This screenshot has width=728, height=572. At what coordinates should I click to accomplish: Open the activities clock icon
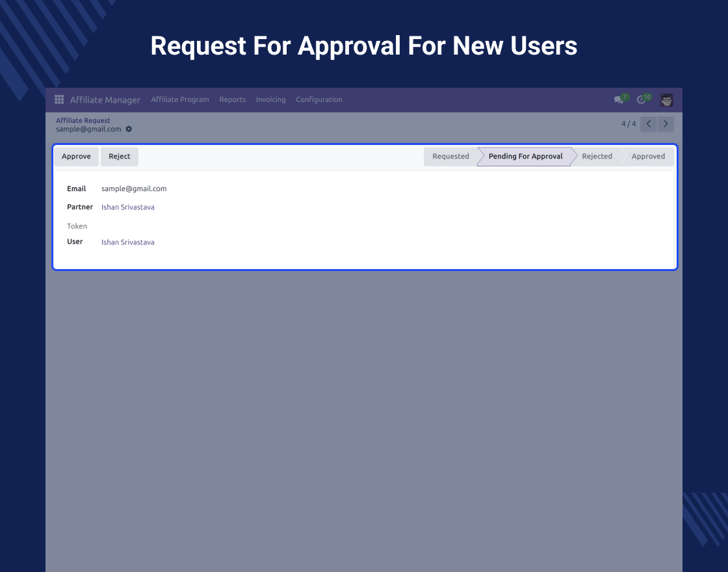coord(641,99)
